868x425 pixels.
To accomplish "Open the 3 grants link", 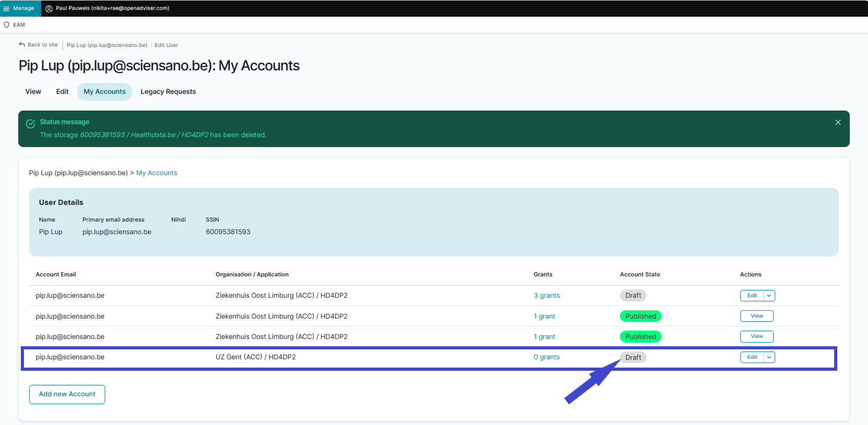I will click(x=547, y=296).
